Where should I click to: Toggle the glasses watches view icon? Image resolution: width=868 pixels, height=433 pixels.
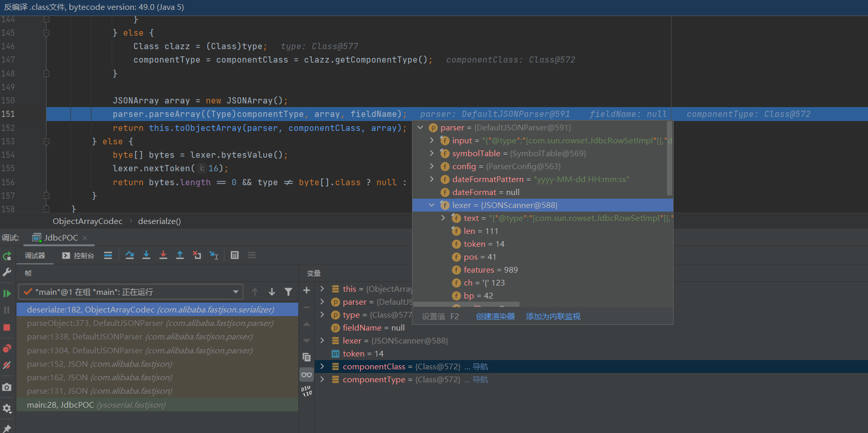pos(307,375)
